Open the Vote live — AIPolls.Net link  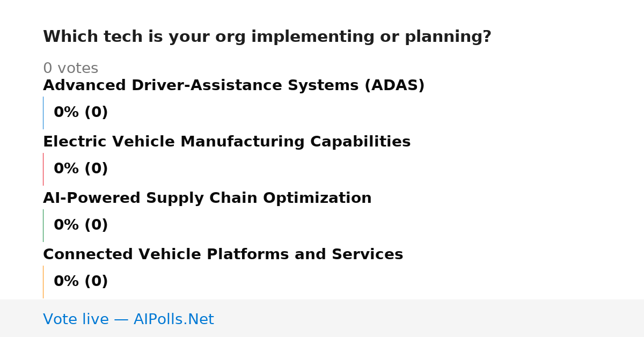tap(128, 319)
